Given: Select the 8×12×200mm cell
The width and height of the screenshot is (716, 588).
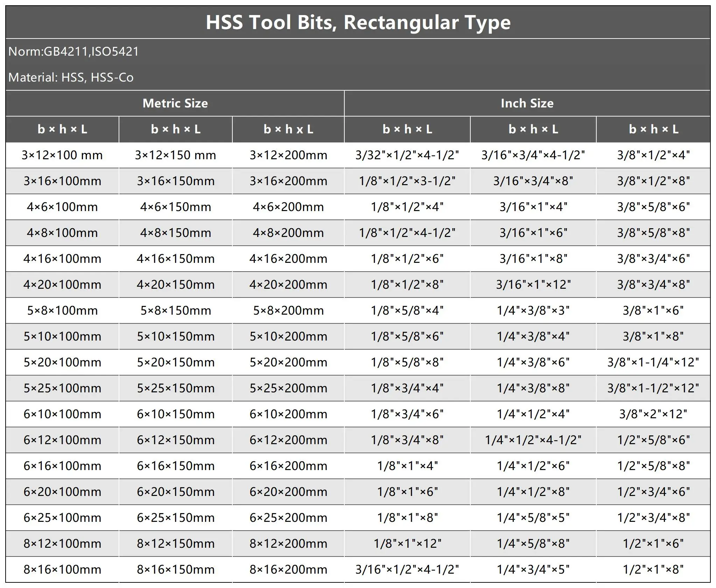Looking at the screenshot, I should (x=288, y=544).
